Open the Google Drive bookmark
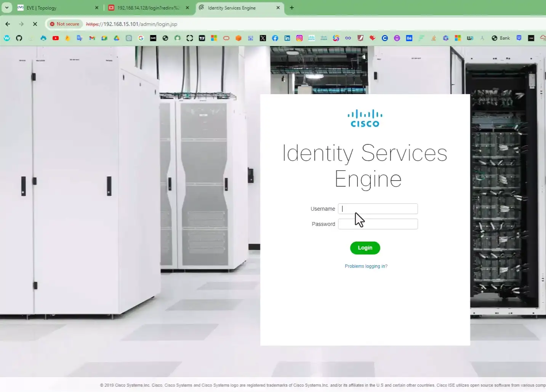This screenshot has height=392, width=546. click(x=117, y=38)
